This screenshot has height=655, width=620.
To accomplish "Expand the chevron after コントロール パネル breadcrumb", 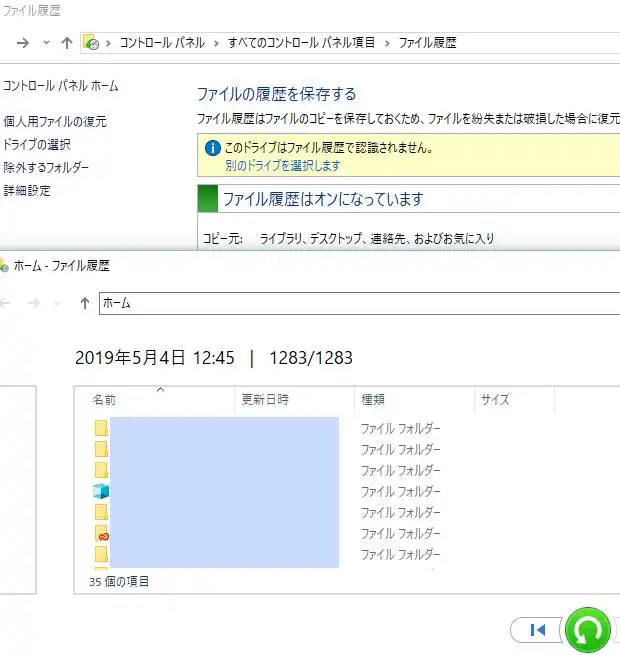I will [216, 43].
